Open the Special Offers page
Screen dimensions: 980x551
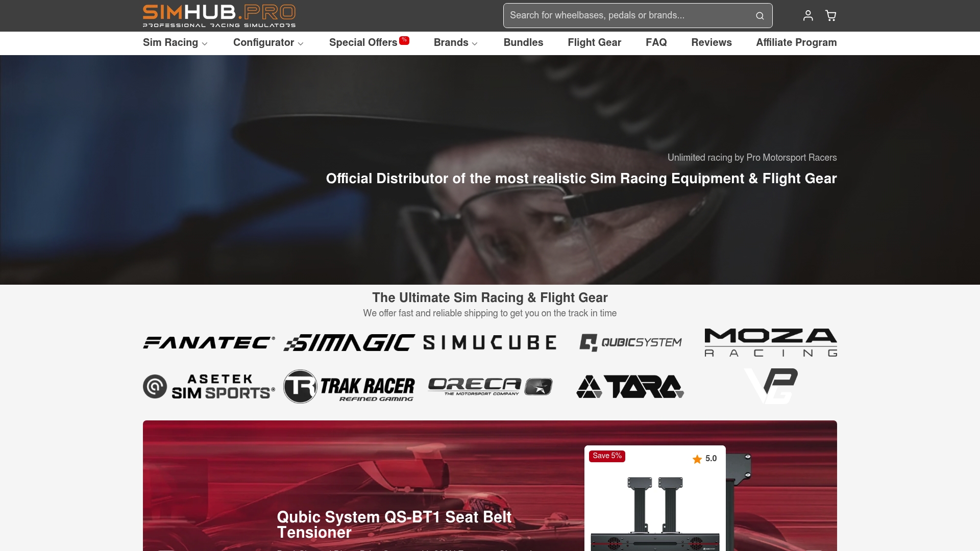[x=363, y=43]
